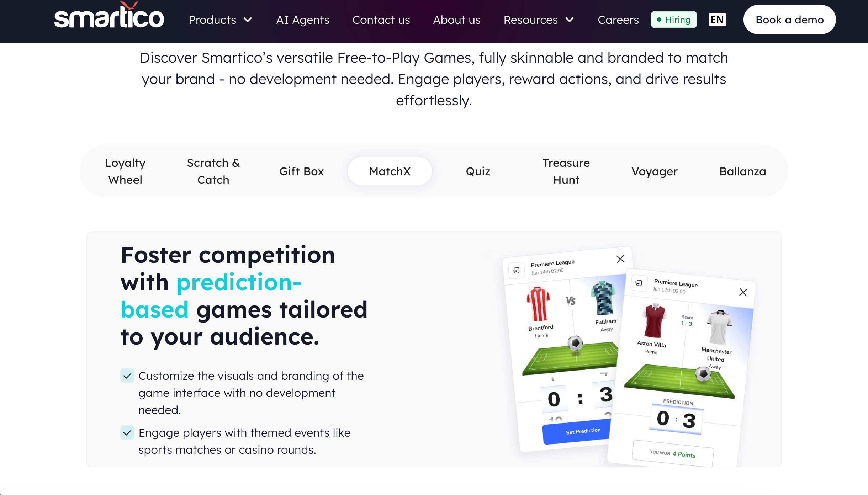Click the Manchester United white jersey
The width and height of the screenshot is (868, 495).
[719, 327]
